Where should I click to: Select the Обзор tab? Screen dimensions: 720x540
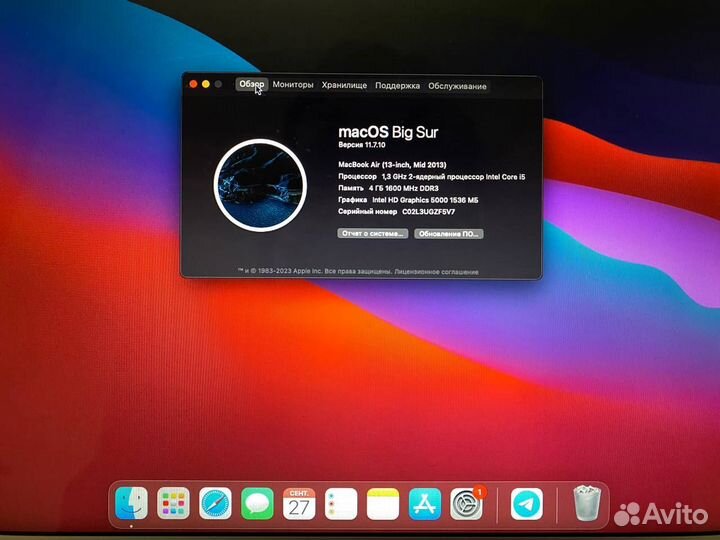click(252, 84)
